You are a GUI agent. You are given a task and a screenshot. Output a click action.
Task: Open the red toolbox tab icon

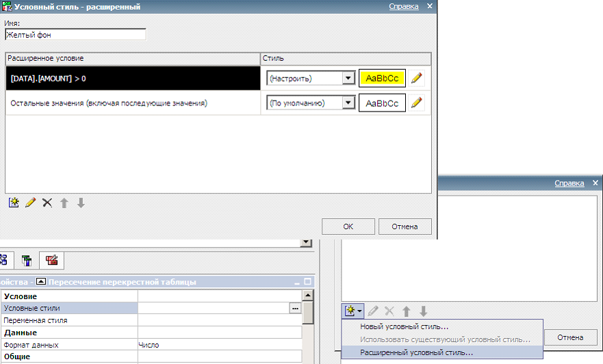click(x=51, y=260)
